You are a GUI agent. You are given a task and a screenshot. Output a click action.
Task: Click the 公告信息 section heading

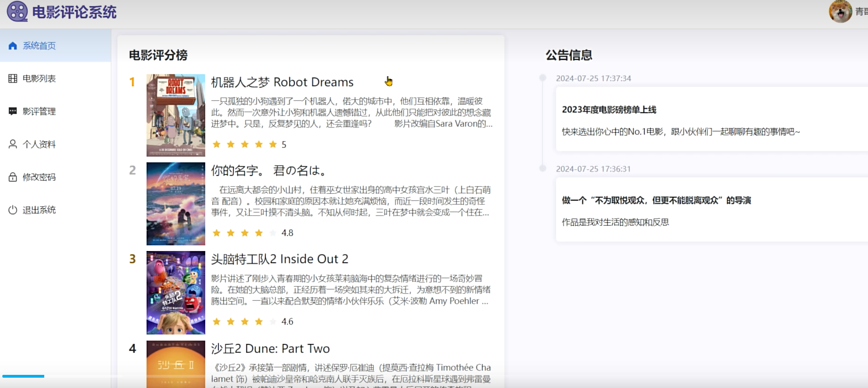[x=569, y=55]
